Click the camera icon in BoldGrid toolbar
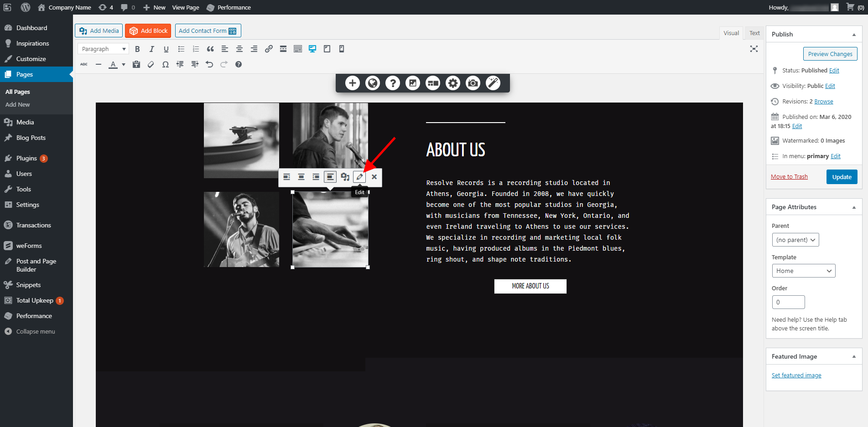Image resolution: width=868 pixels, height=427 pixels. (x=473, y=83)
